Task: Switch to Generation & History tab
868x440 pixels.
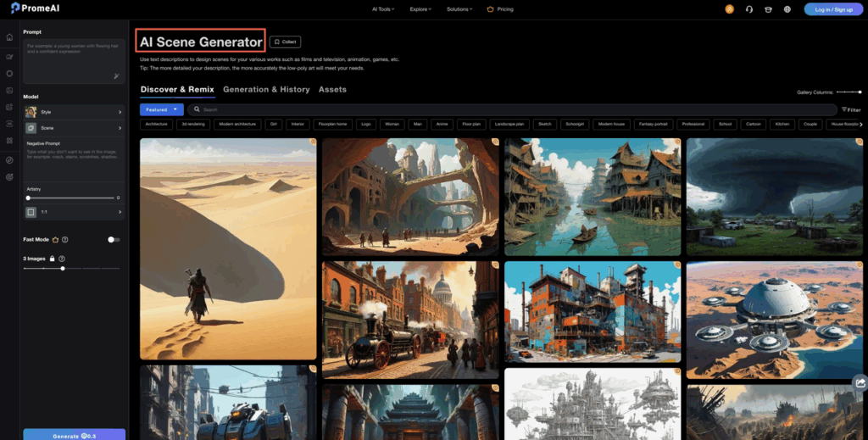Action: 266,89
